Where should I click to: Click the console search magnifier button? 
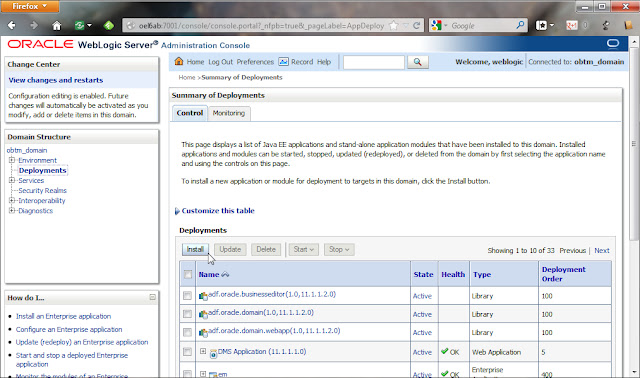[x=418, y=62]
